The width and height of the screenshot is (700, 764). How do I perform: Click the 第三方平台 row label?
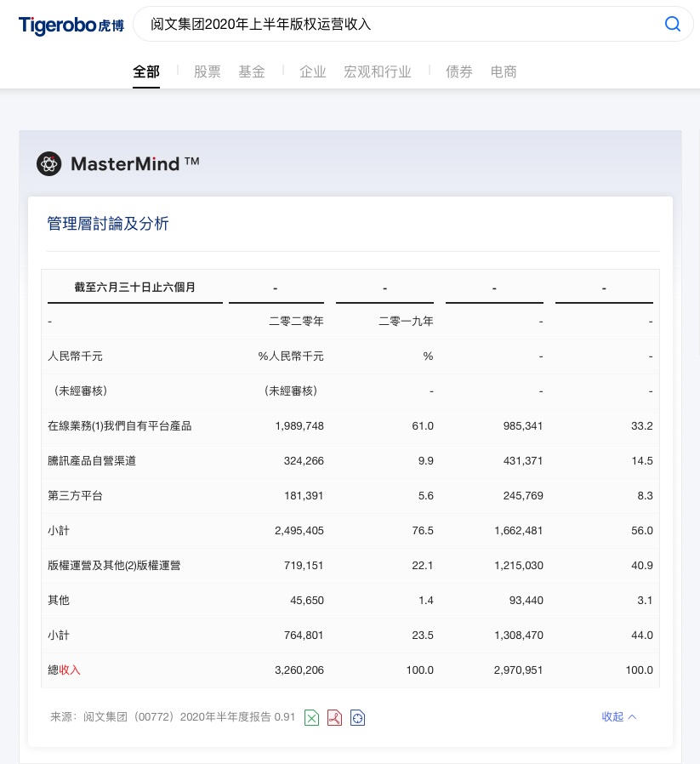click(75, 495)
